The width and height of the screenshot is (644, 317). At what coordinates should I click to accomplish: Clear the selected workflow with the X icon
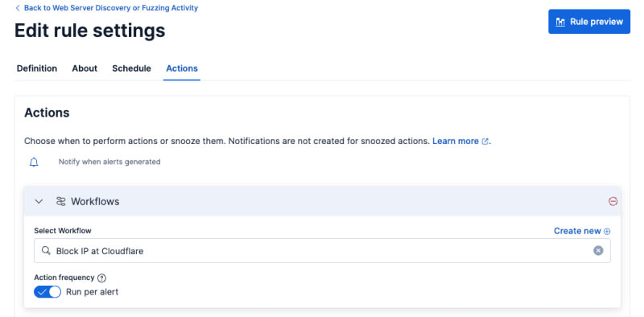598,250
